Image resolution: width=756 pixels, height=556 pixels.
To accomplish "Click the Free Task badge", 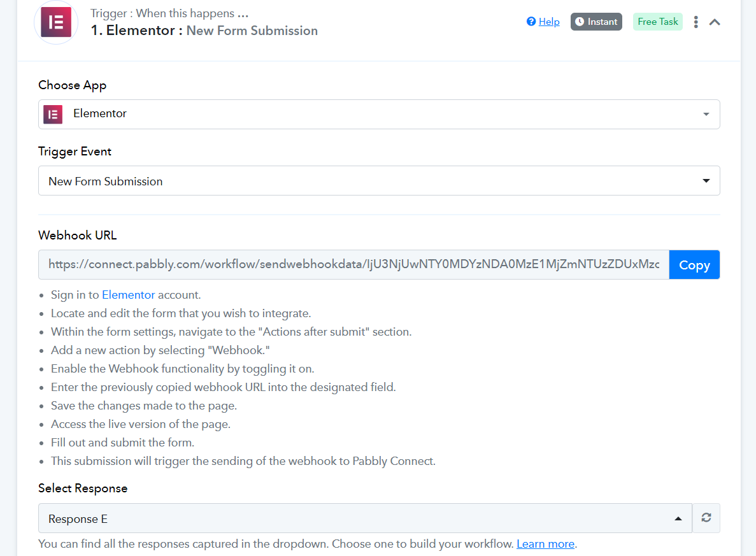I will pos(658,22).
